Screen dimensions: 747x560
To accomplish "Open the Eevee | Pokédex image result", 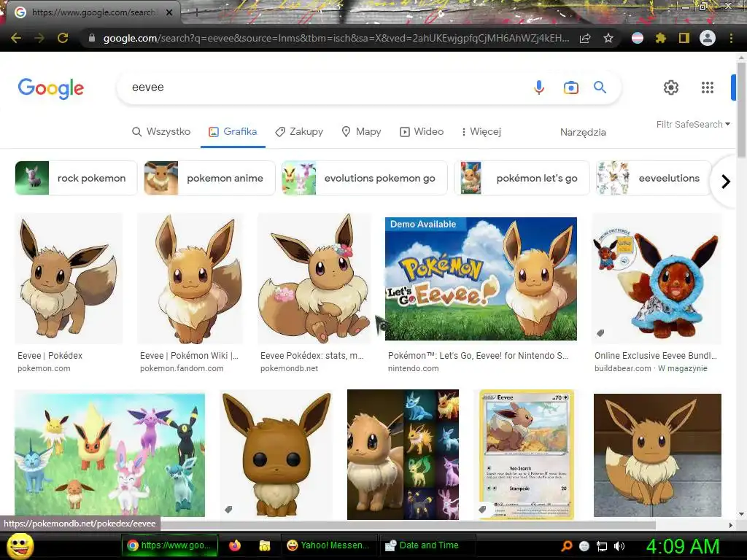I will pyautogui.click(x=69, y=279).
